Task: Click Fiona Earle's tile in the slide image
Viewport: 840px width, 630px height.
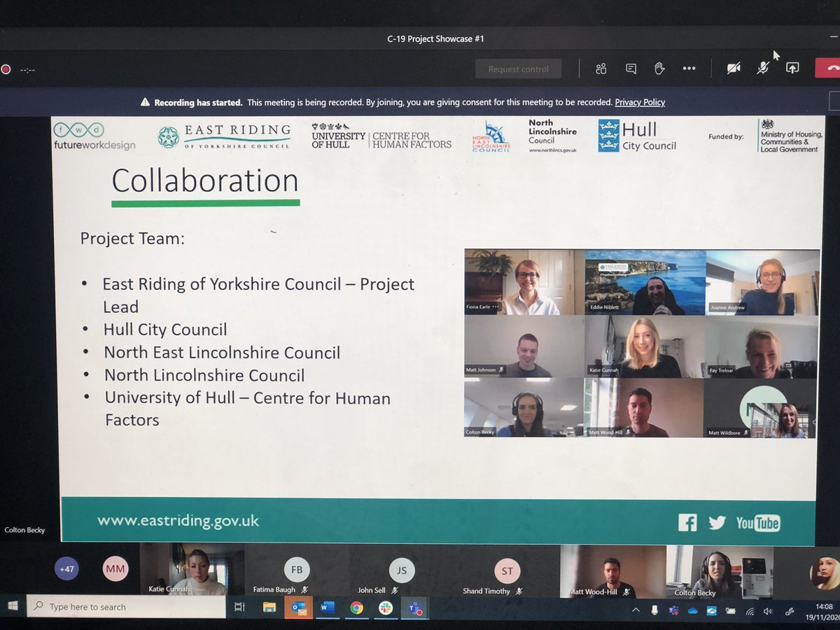Action: pyautogui.click(x=524, y=282)
